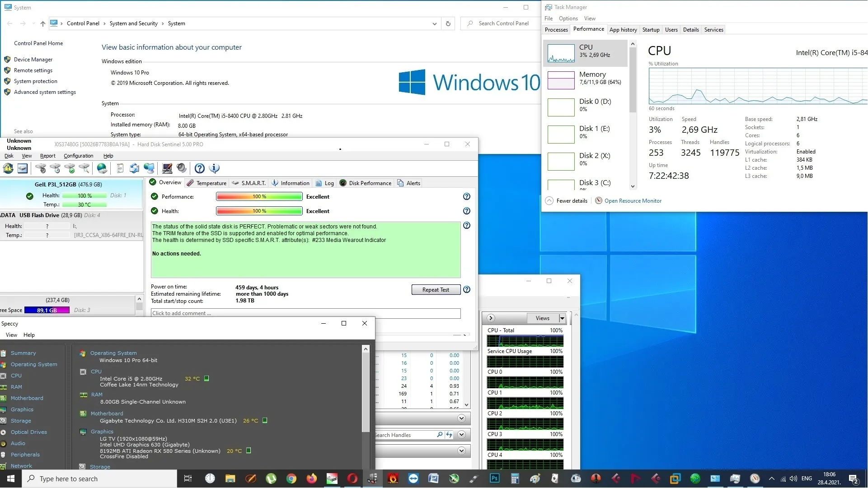This screenshot has height=488, width=868.
Task: Click the Open Resource Monitor link
Action: (633, 201)
